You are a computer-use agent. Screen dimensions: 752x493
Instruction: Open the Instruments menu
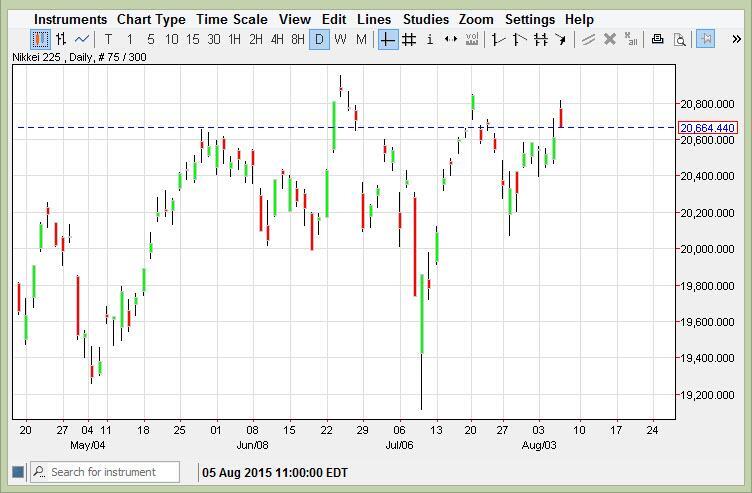coord(70,19)
